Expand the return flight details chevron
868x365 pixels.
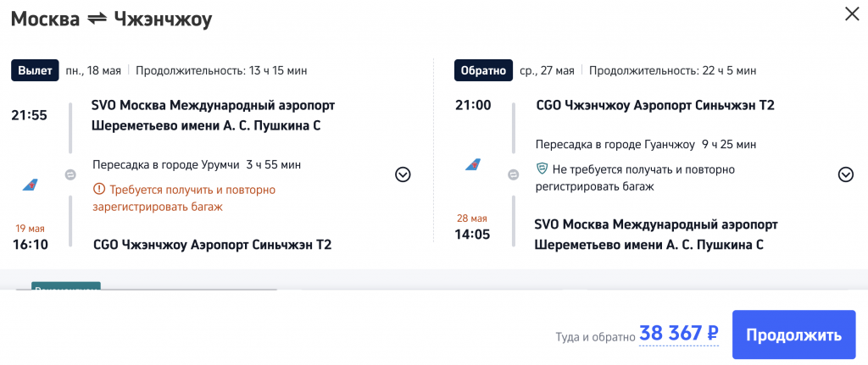tap(845, 174)
